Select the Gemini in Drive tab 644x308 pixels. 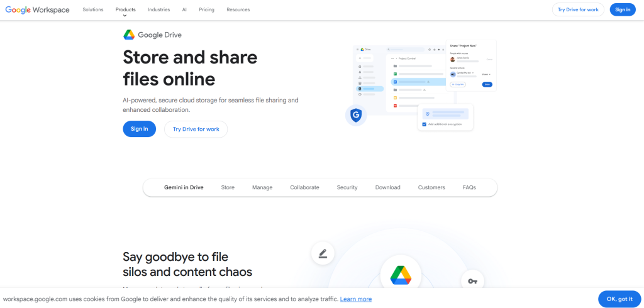(x=184, y=187)
